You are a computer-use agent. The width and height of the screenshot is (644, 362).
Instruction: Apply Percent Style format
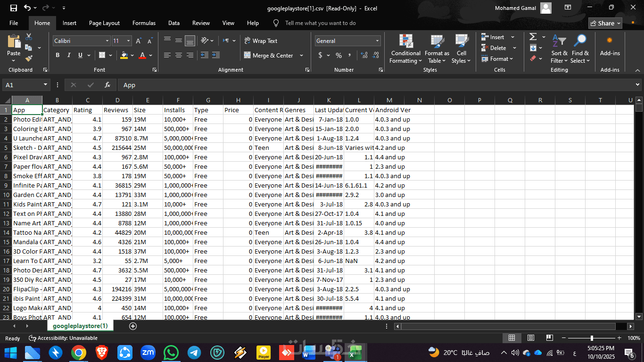click(339, 55)
